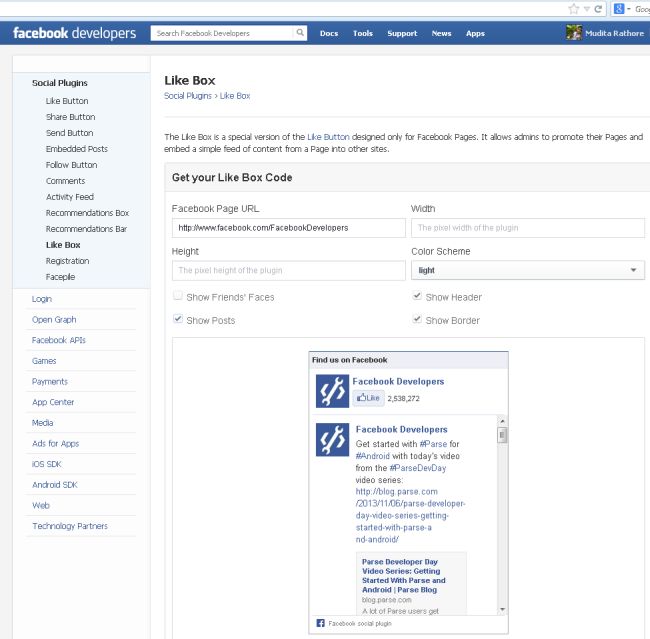Click the facebook developers site logo
The image size is (650, 639).
(x=75, y=33)
